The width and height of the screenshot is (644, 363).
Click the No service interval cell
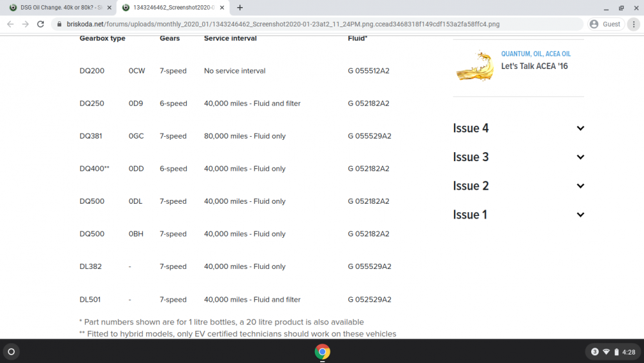(234, 71)
